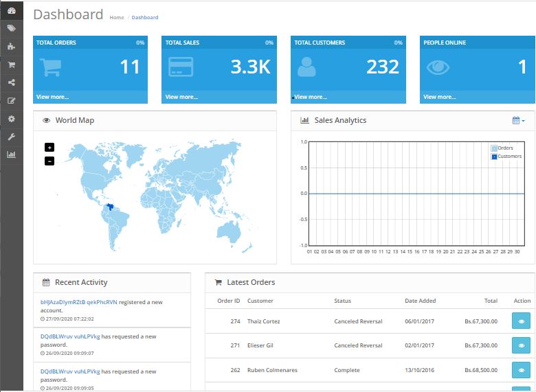Click the wrench Tools sidebar icon

11,137
